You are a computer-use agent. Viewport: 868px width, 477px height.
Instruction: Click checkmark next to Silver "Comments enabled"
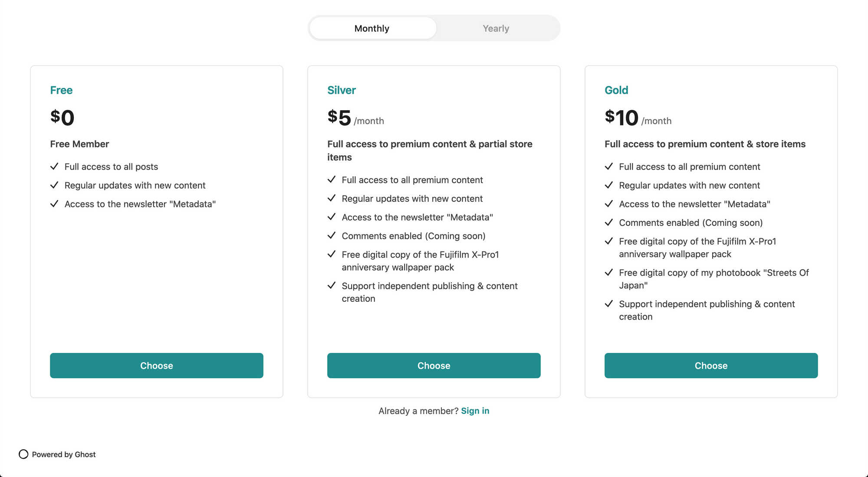click(332, 235)
